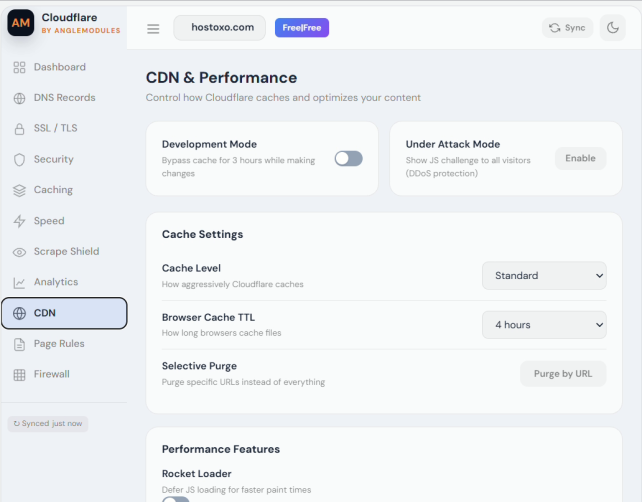Enable Under Attack Mode
This screenshot has height=502, width=642.
tap(580, 158)
